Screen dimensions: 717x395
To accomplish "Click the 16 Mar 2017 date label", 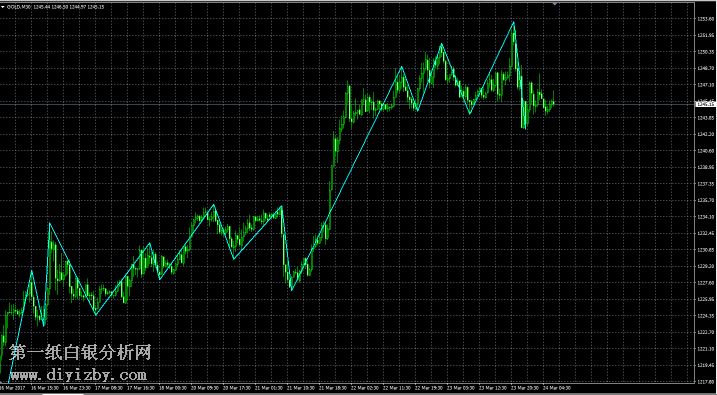I will point(12,388).
